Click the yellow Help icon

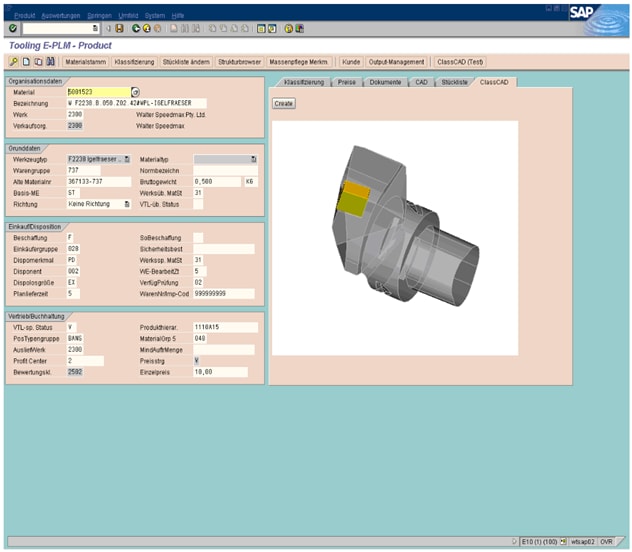pos(289,28)
